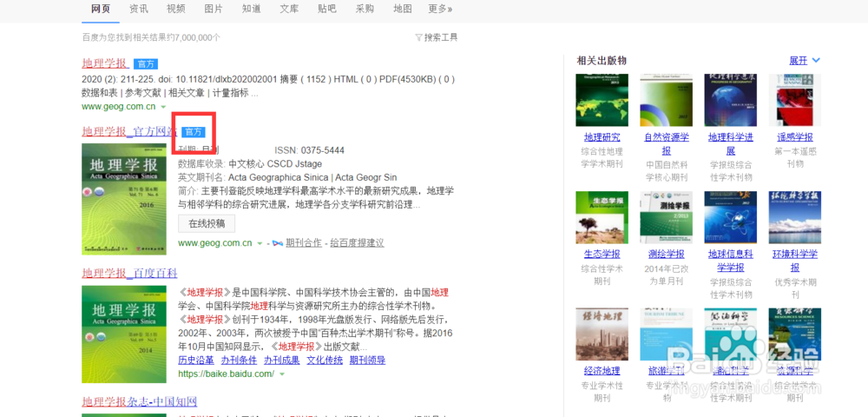
Task: Expand the 相关出版物 panel with 展开
Action: [x=805, y=60]
